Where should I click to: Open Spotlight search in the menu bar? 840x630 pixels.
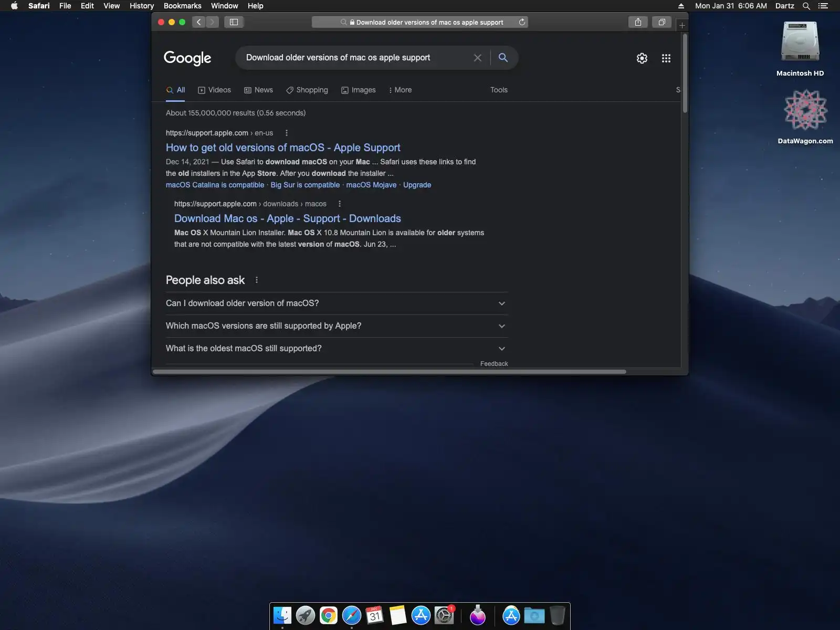coord(806,6)
